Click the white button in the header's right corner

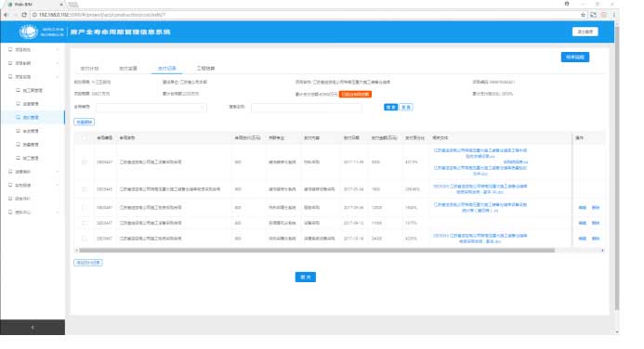tap(585, 32)
